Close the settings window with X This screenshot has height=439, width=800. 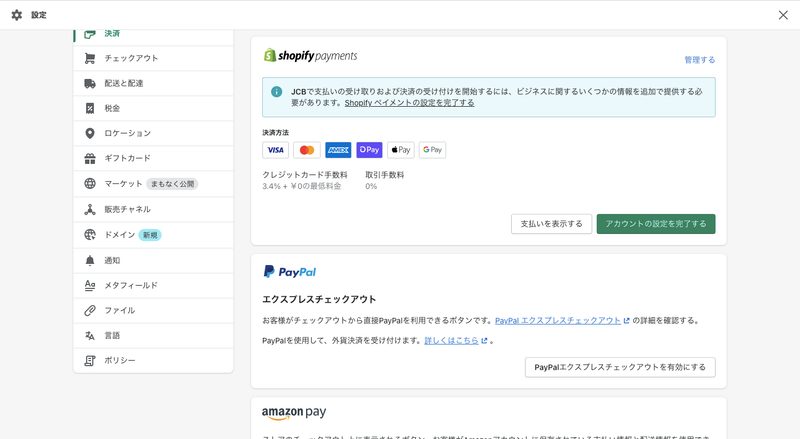(783, 15)
